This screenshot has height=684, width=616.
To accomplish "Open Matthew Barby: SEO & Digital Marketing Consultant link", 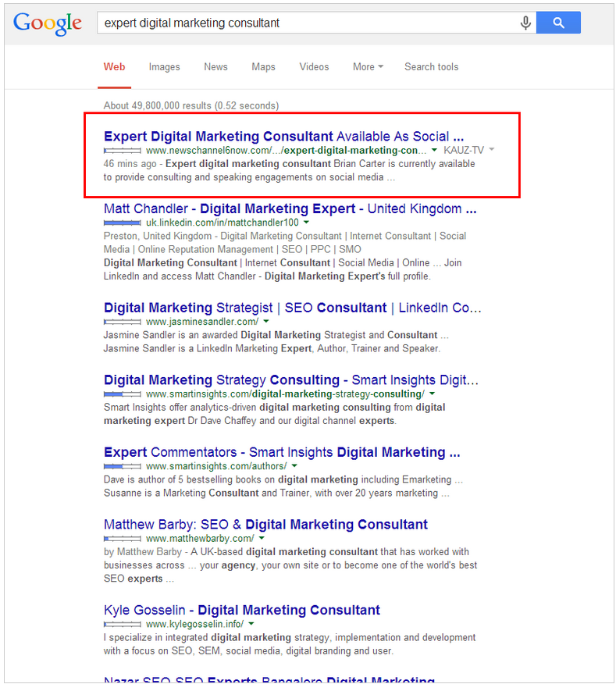I will 265,525.
